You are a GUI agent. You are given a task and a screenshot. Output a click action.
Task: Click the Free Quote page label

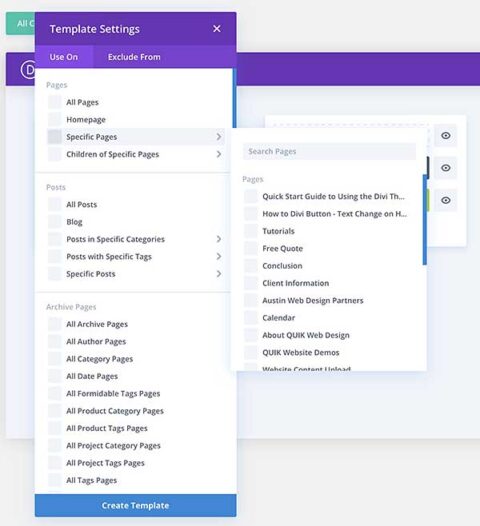pos(282,249)
